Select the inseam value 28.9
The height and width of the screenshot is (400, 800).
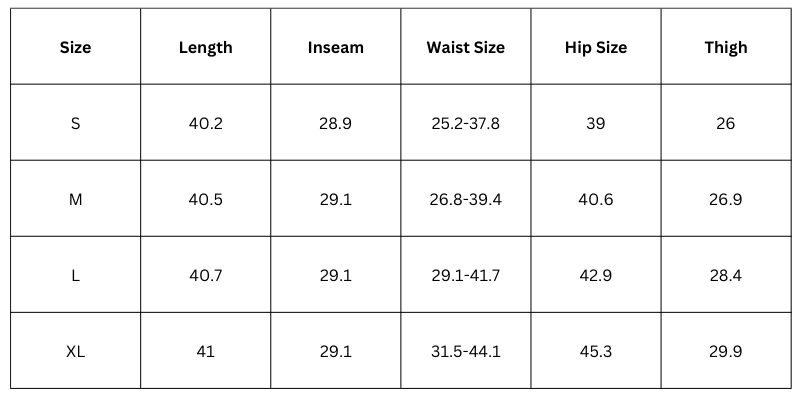[335, 124]
